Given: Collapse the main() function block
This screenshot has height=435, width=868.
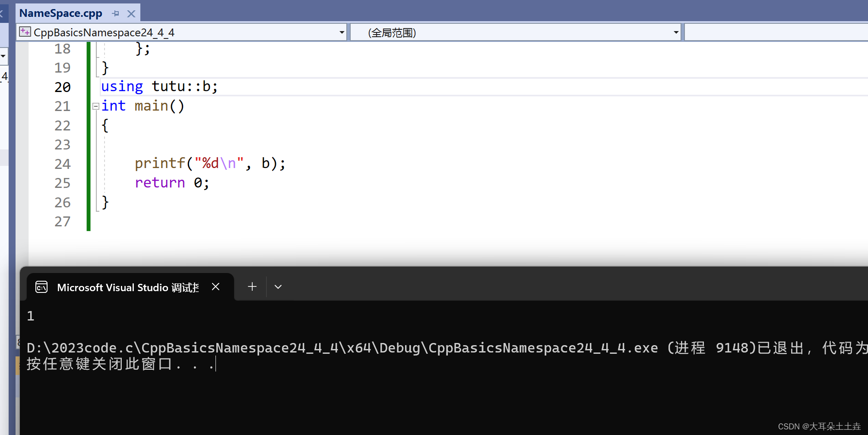Looking at the screenshot, I should pos(96,106).
